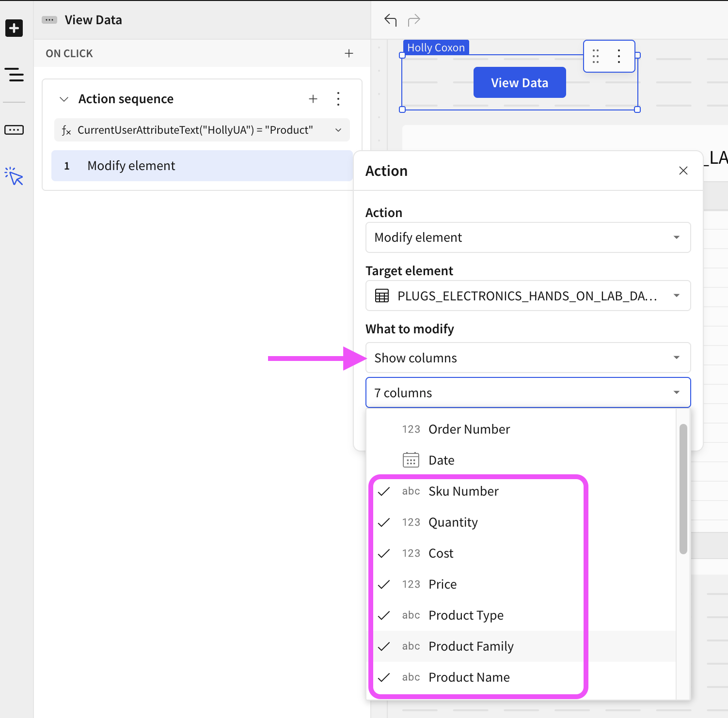
Task: Open the 7 columns dropdown
Action: 528,392
